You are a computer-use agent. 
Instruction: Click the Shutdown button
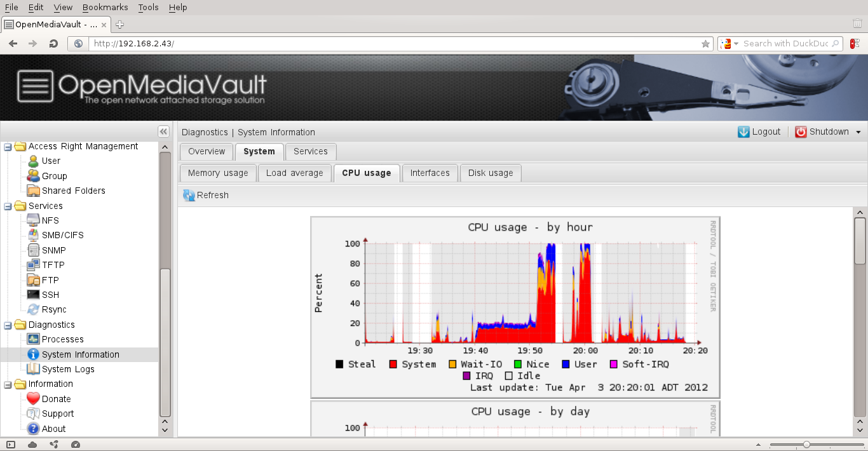[x=822, y=132]
